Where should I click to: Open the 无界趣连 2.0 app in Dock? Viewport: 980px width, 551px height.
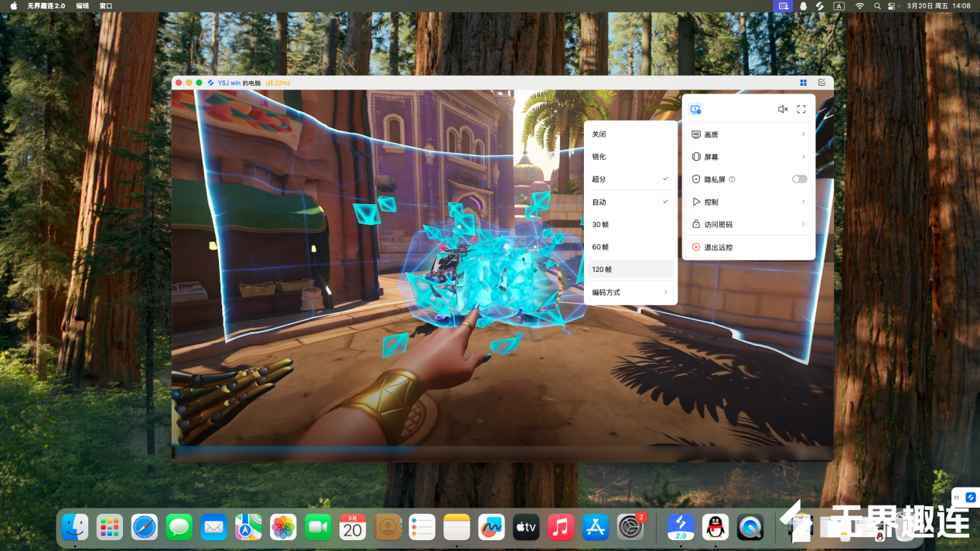click(x=681, y=527)
